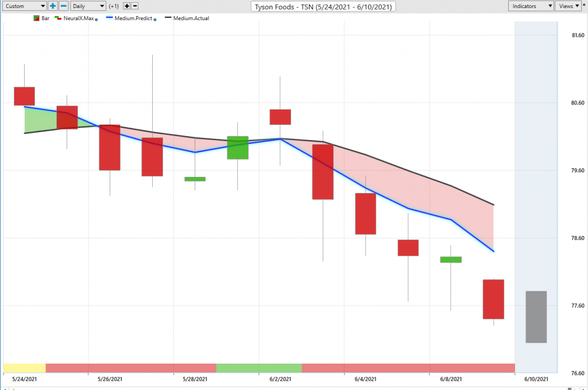Click the blue plus zoom-in button
Image resolution: width=588 pixels, height=390 pixels.
tap(53, 6)
